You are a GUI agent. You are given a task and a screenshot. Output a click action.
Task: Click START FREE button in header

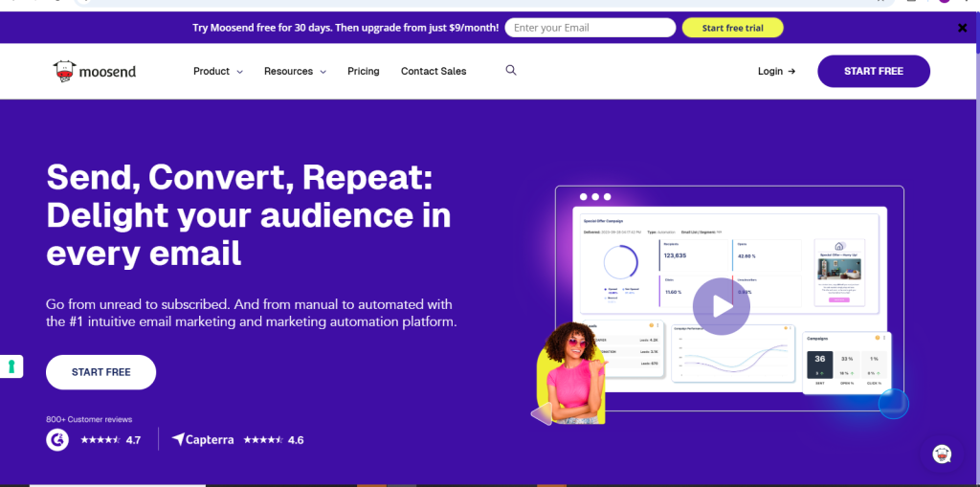tap(873, 71)
